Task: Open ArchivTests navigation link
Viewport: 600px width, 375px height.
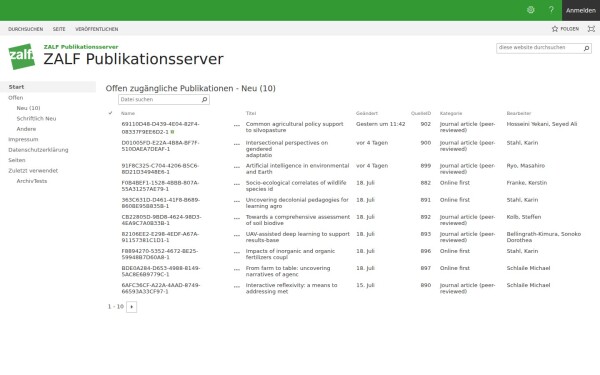Action: tap(32, 181)
